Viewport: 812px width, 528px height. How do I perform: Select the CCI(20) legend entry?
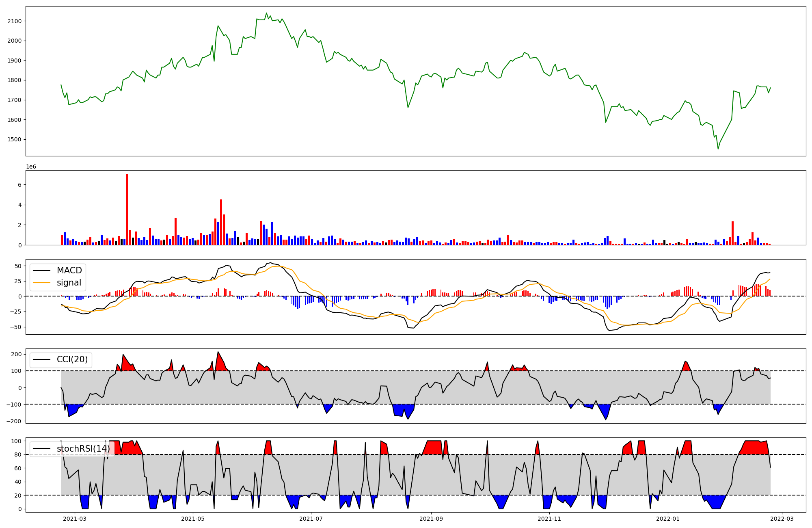(x=72, y=359)
